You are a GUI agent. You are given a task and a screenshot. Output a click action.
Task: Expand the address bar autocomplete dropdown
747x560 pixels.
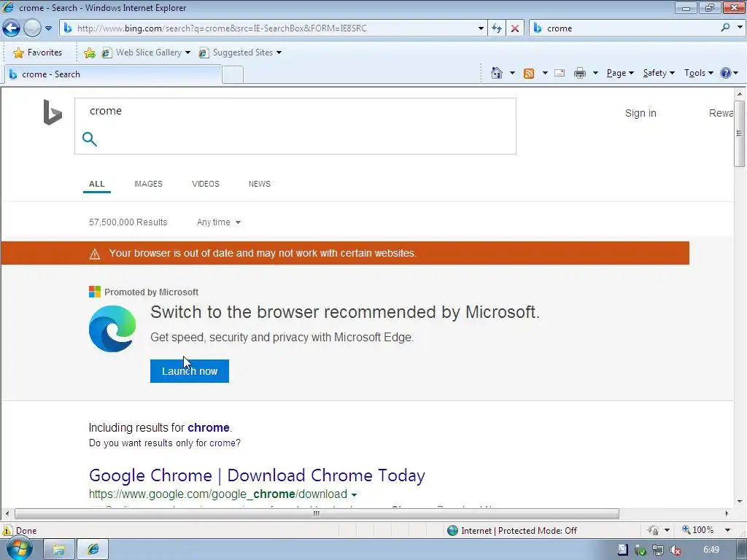click(x=481, y=28)
